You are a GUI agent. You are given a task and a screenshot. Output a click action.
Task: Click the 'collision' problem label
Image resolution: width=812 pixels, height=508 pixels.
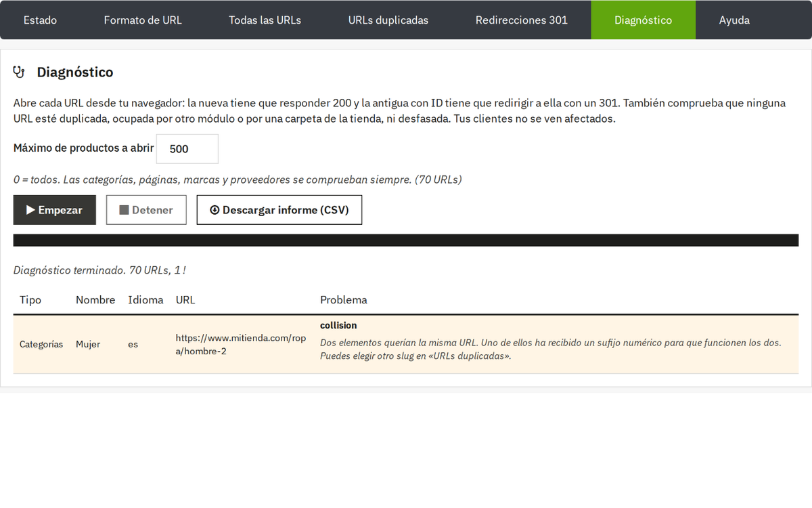[338, 326]
